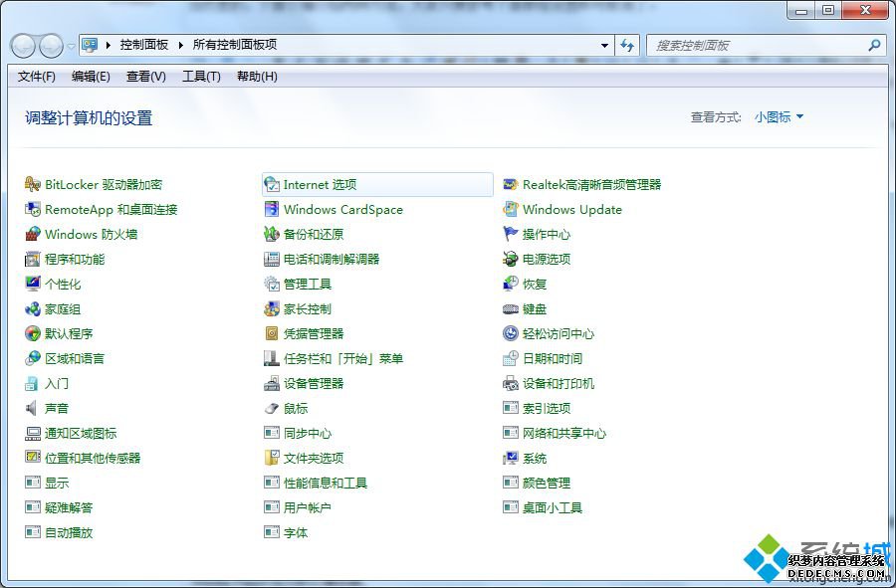
Task: Click the 家长控制 icon
Action: pos(272,308)
